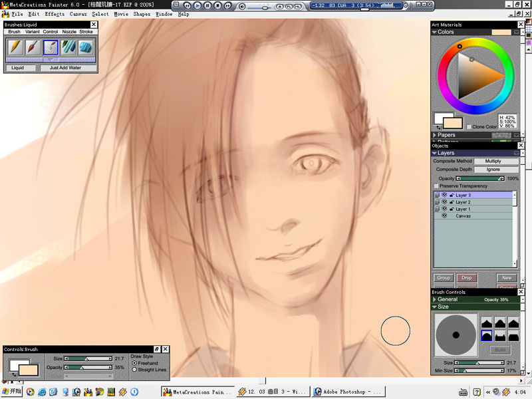Click the Group button in Layers
The image size is (532, 399).
coord(444,278)
